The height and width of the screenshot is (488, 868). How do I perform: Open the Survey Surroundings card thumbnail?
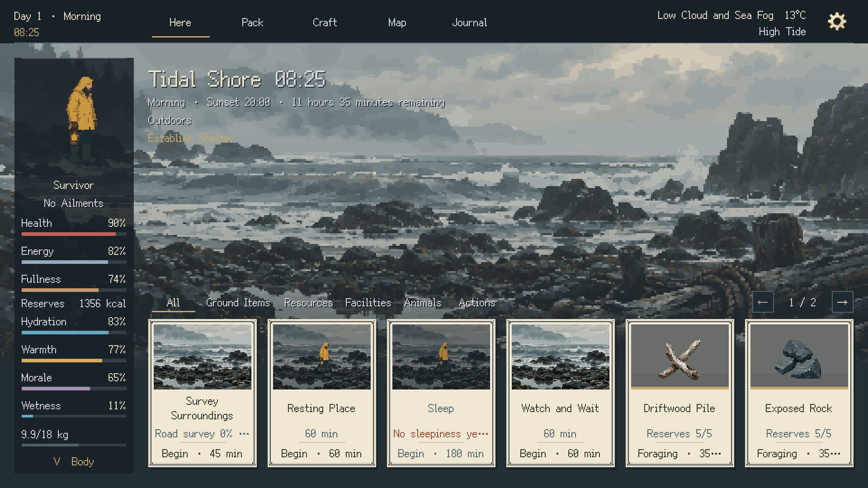pos(202,357)
